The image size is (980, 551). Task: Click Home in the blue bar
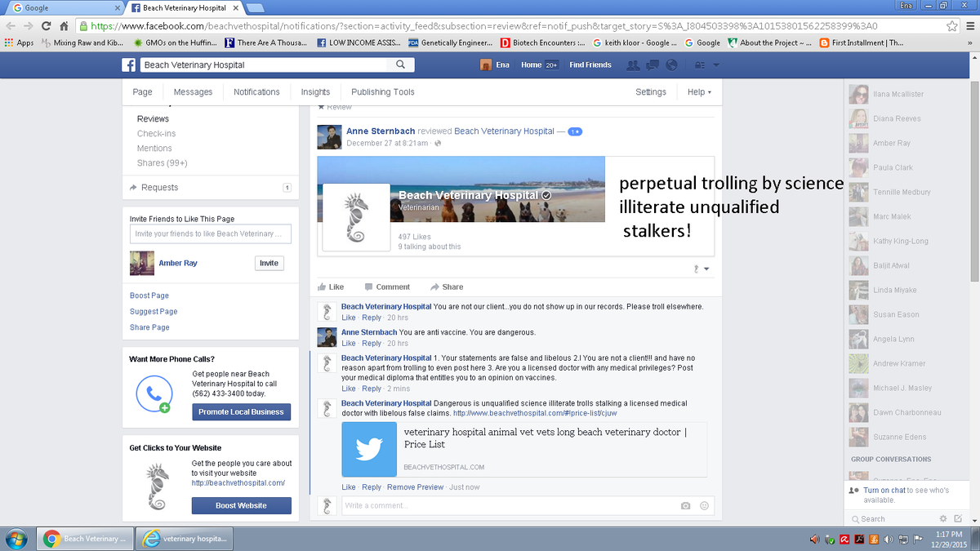[532, 64]
